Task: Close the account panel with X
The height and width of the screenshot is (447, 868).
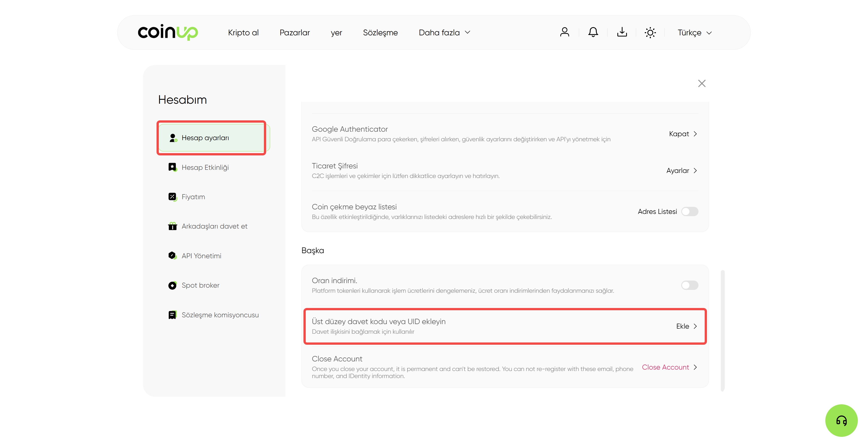Action: [702, 83]
